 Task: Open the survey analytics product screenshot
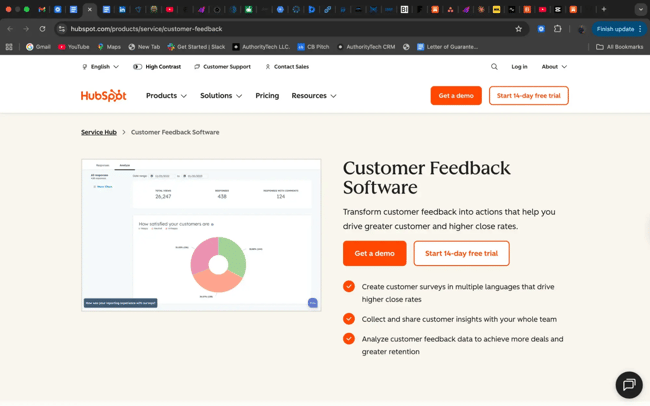tap(201, 235)
